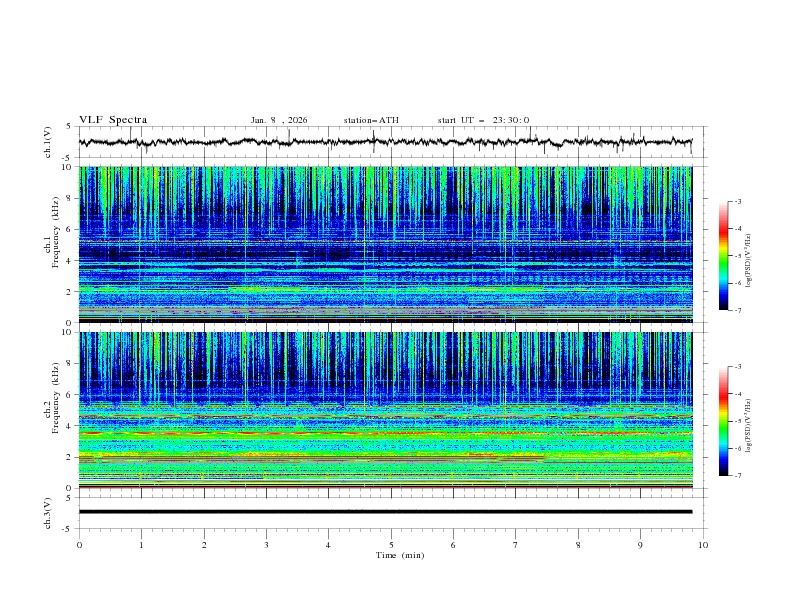Click the ch.3 flat black waveform trace
792x612 pixels.
click(385, 512)
